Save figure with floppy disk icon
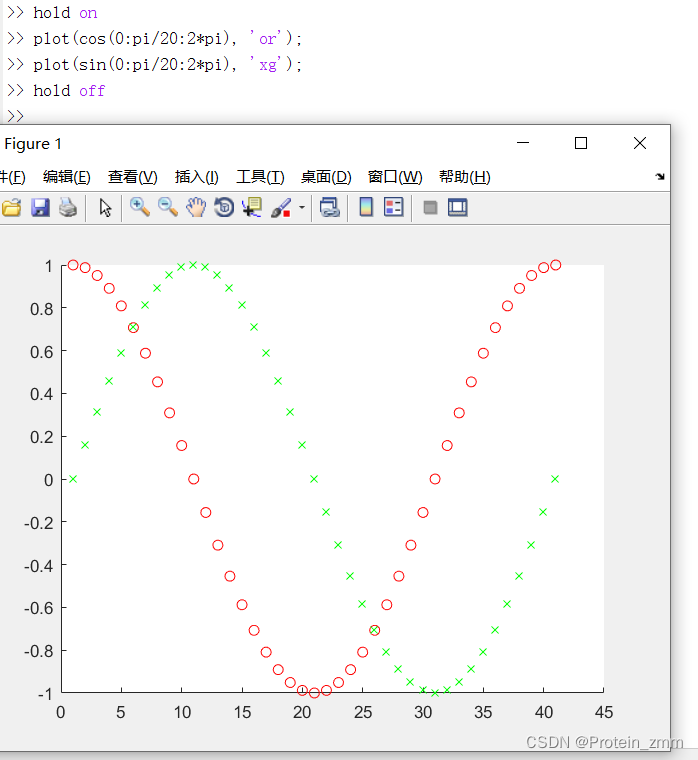Screen dimensions: 698x760 coord(40,207)
